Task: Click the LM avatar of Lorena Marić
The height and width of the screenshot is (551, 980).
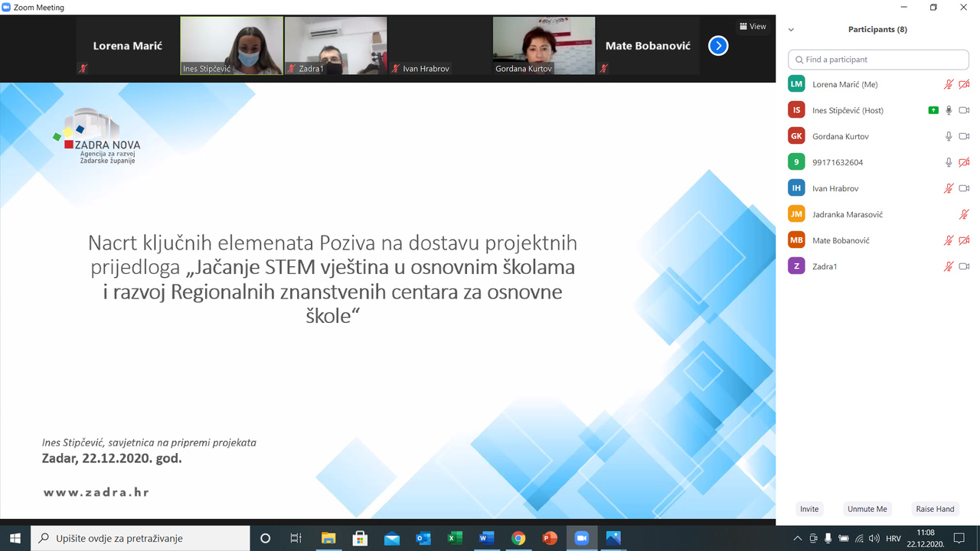Action: pyautogui.click(x=796, y=84)
